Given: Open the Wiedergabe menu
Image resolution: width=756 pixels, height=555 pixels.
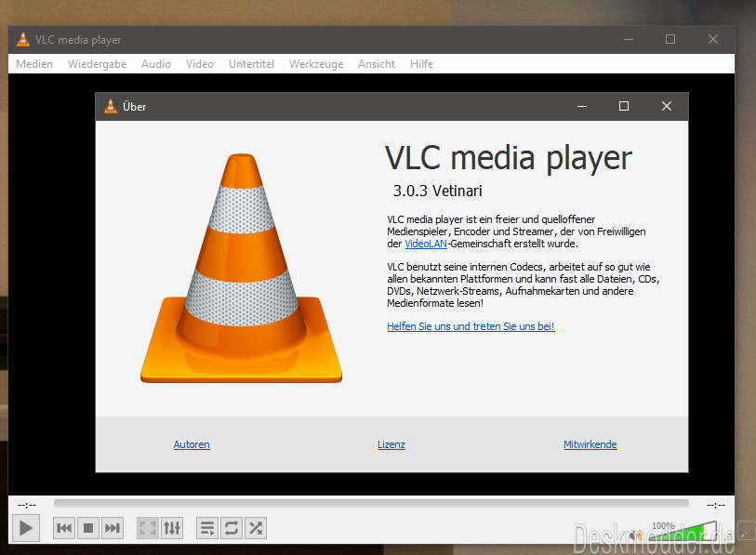Looking at the screenshot, I should [x=97, y=63].
